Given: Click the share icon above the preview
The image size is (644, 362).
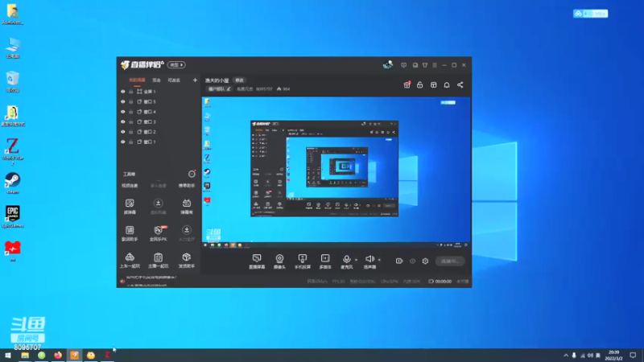Looking at the screenshot, I should (460, 85).
